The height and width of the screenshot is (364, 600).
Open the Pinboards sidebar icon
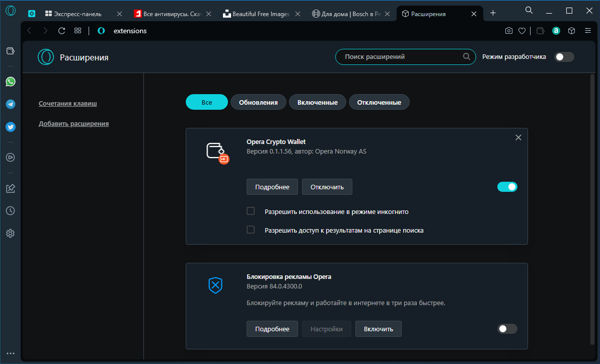coord(11,188)
